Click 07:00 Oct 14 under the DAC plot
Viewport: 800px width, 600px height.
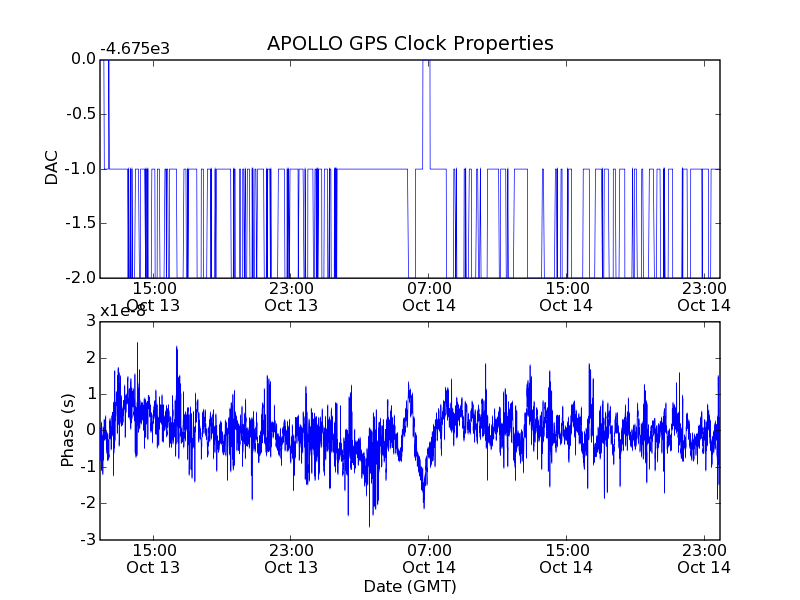(429, 297)
